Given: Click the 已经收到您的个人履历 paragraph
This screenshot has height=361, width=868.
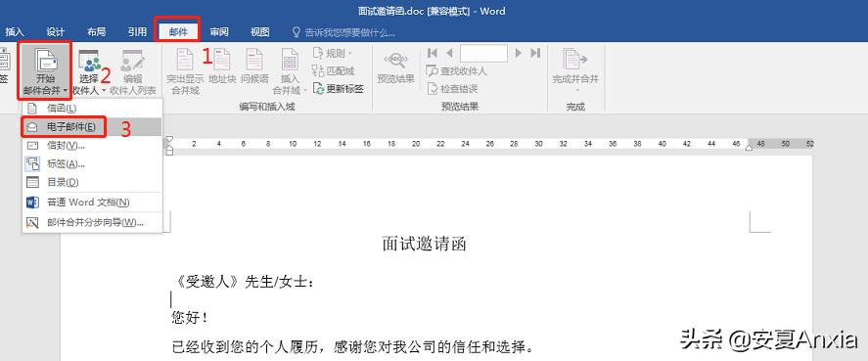Looking at the screenshot, I should [353, 347].
